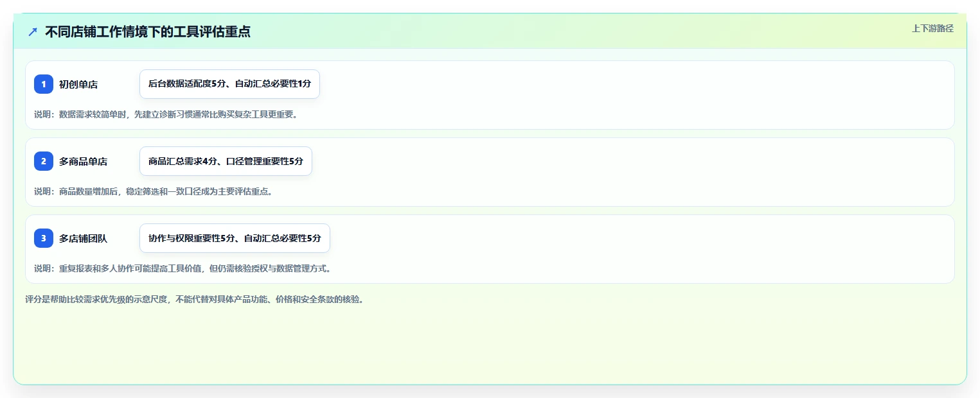
Task: Click the 商品汇总需求4分、口径管理重要性5分 chip
Action: (x=226, y=161)
